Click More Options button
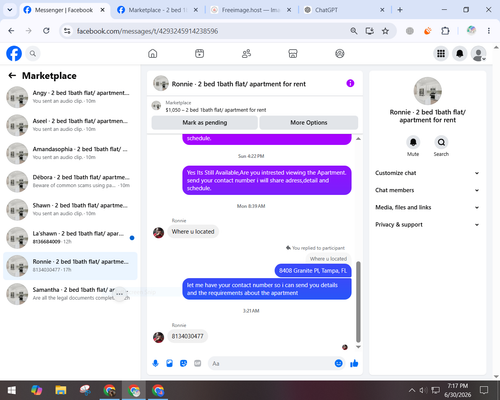The height and width of the screenshot is (400, 500). pos(309,122)
